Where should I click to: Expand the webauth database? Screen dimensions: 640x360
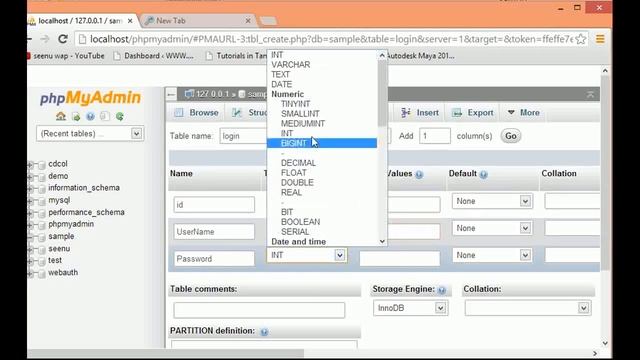[30, 273]
